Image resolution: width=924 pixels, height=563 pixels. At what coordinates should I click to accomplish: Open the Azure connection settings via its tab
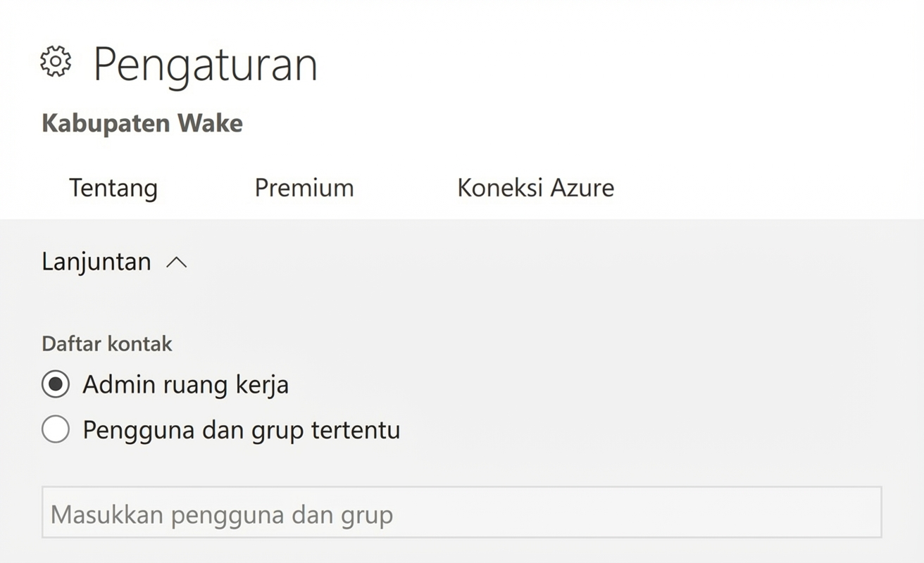click(x=535, y=187)
